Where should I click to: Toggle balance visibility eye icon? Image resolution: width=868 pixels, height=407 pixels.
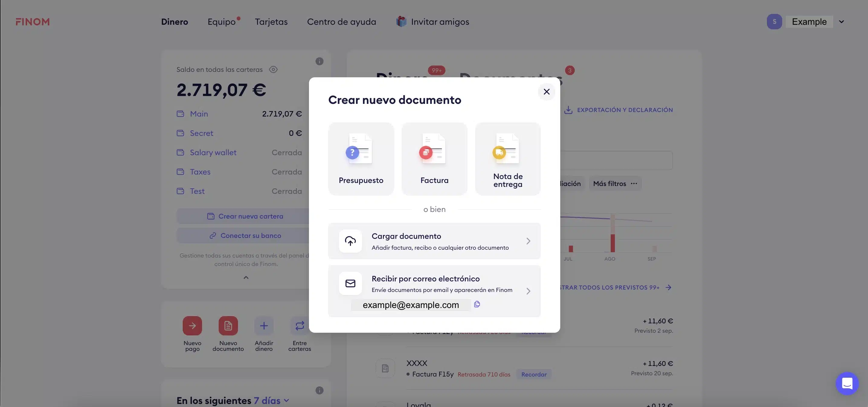click(x=273, y=69)
